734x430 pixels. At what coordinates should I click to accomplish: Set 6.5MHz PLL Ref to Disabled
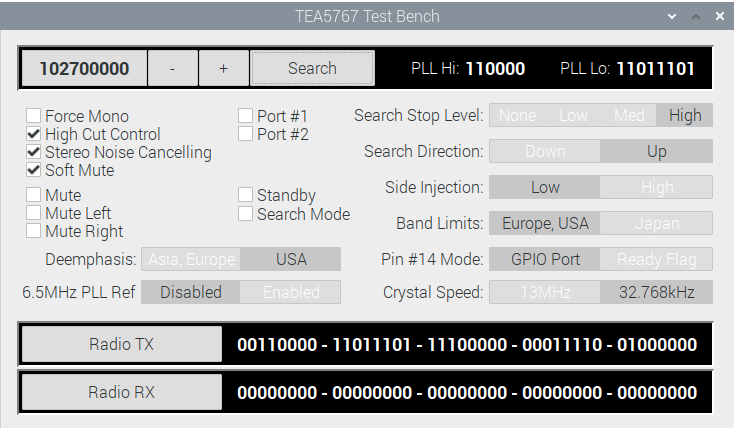coord(191,292)
